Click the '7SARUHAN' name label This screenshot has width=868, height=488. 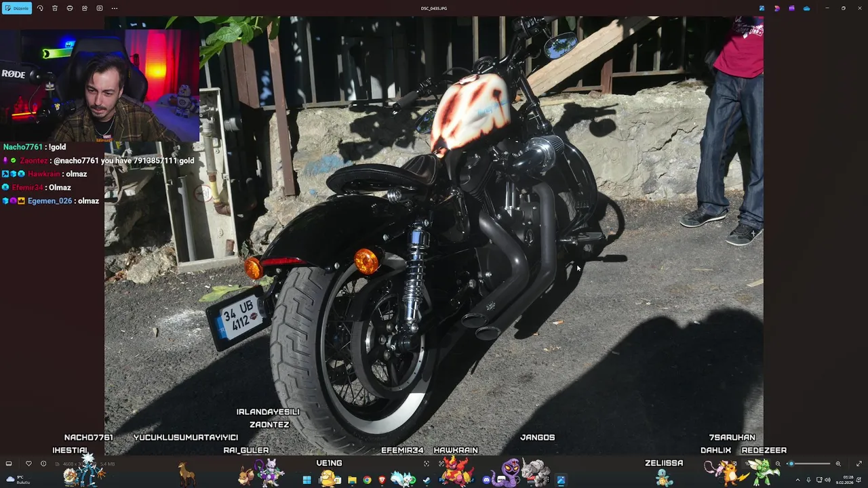coord(732,438)
